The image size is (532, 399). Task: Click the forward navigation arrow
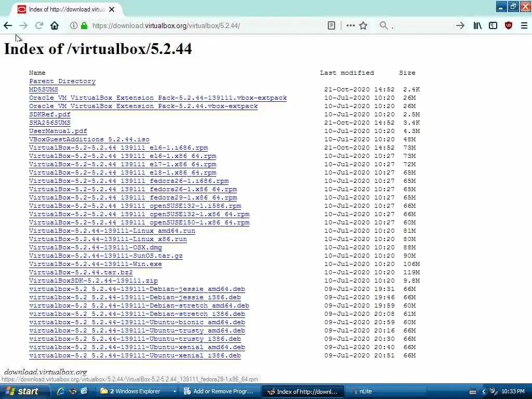coord(23,25)
